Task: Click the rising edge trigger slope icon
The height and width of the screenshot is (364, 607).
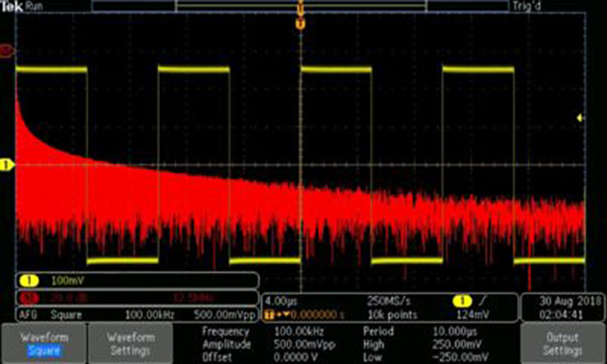Action: coord(483,300)
